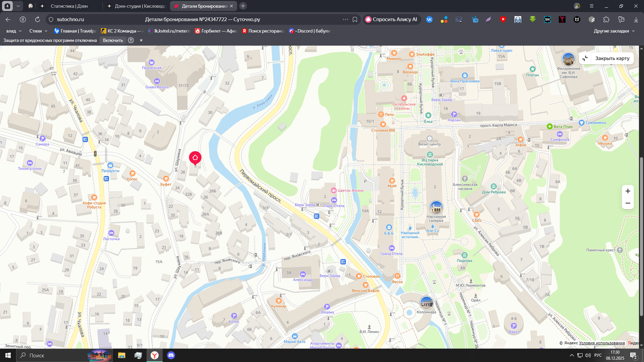Open the browser downloads icon
The width and height of the screenshot is (644, 362).
(636, 19)
